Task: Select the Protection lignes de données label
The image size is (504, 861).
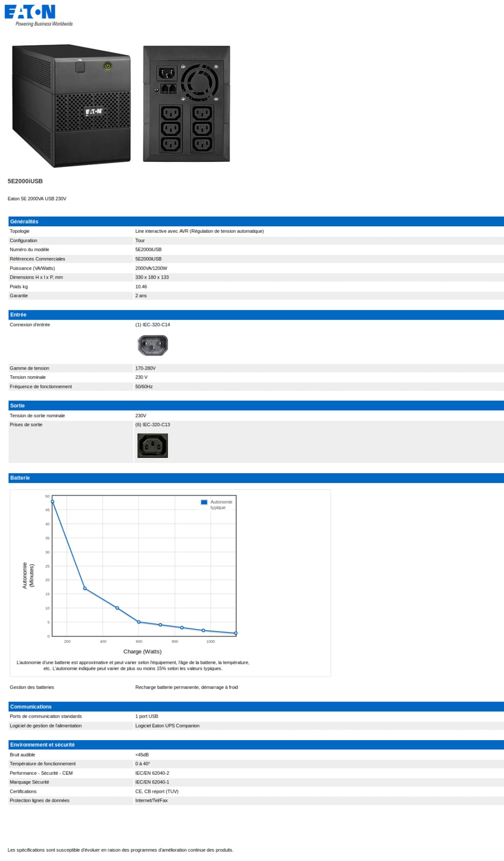Action: tap(40, 800)
